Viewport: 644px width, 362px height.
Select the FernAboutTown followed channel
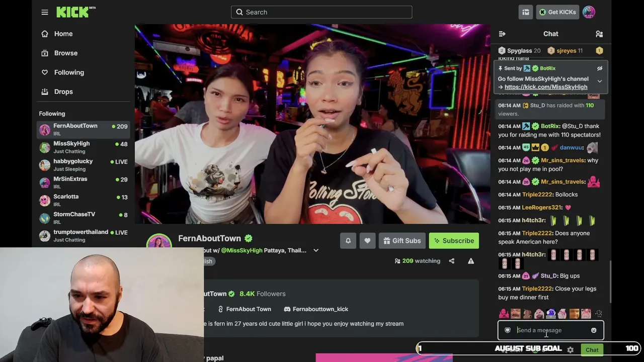84,129
